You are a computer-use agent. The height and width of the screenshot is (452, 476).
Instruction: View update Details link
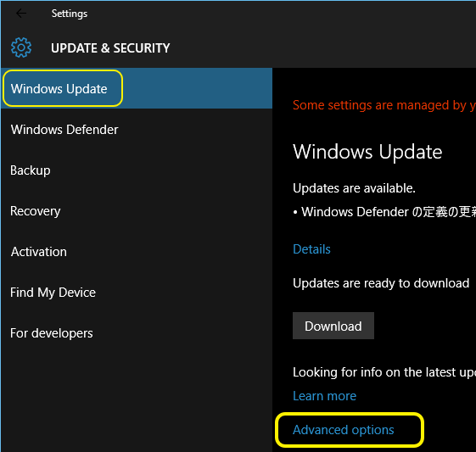pos(311,249)
